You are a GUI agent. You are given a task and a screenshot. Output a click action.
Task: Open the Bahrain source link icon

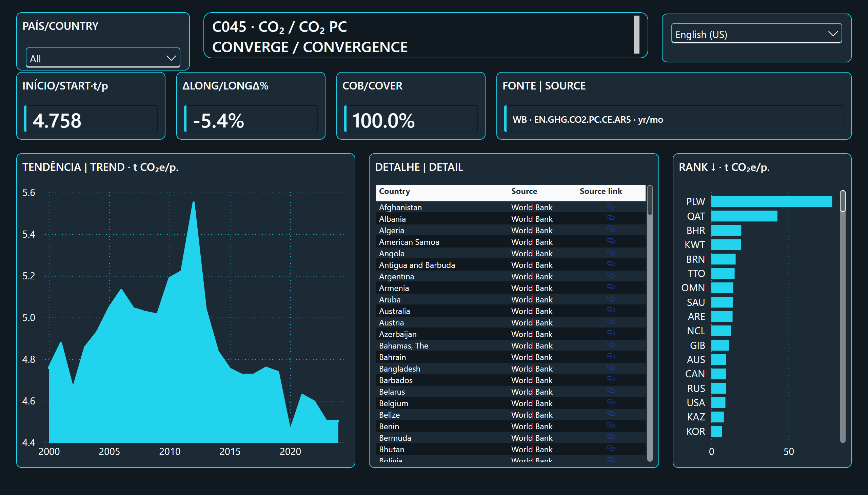611,356
